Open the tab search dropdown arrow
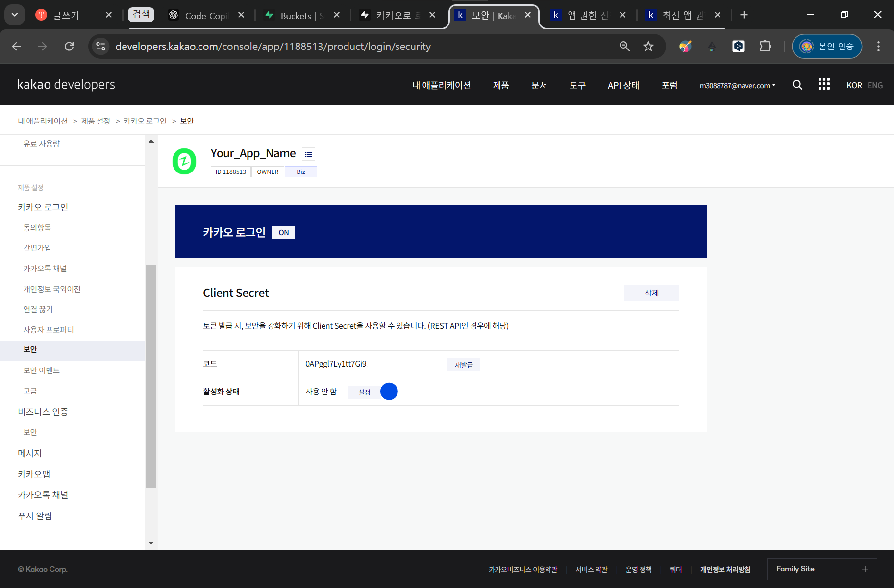Image resolution: width=894 pixels, height=588 pixels. click(x=15, y=15)
